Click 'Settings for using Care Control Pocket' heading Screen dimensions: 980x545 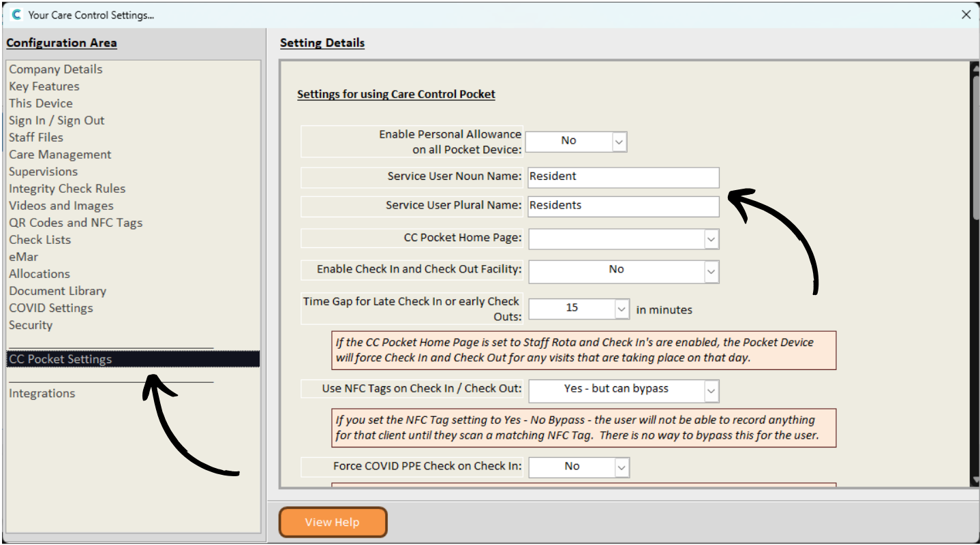(x=396, y=94)
